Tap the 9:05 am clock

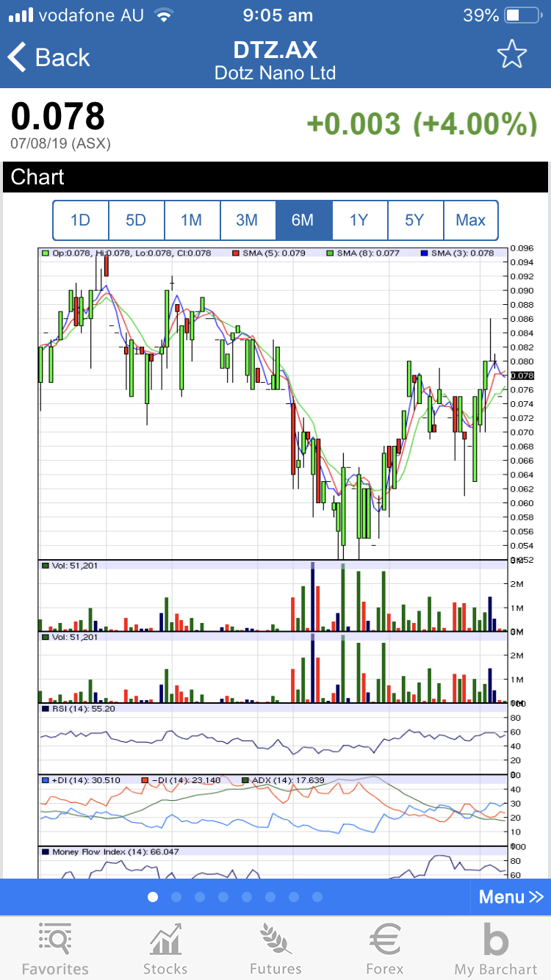coord(278,15)
